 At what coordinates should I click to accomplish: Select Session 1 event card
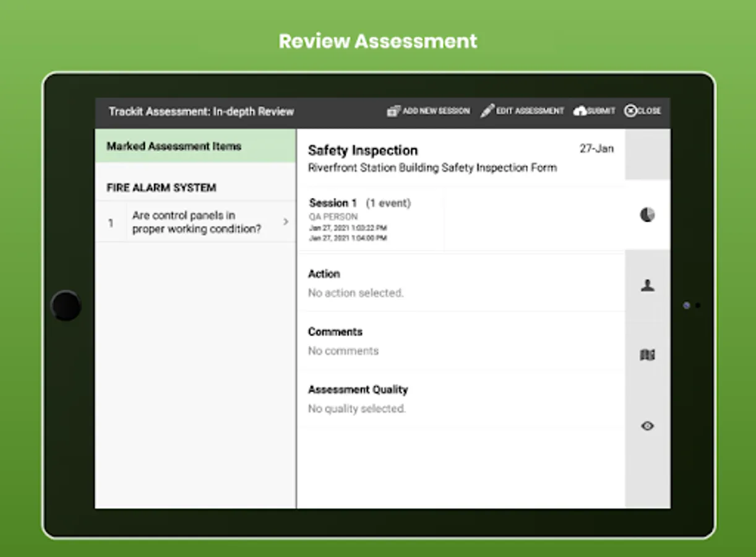tap(371, 220)
